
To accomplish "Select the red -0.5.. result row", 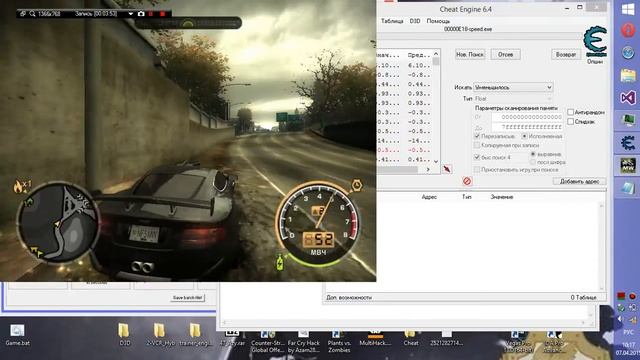I will (x=404, y=150).
